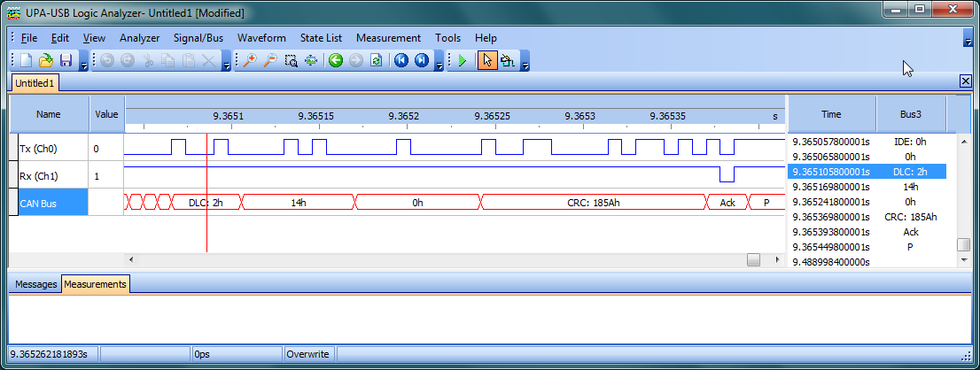The height and width of the screenshot is (370, 980).
Task: Start capture with the green play button
Action: (x=463, y=60)
